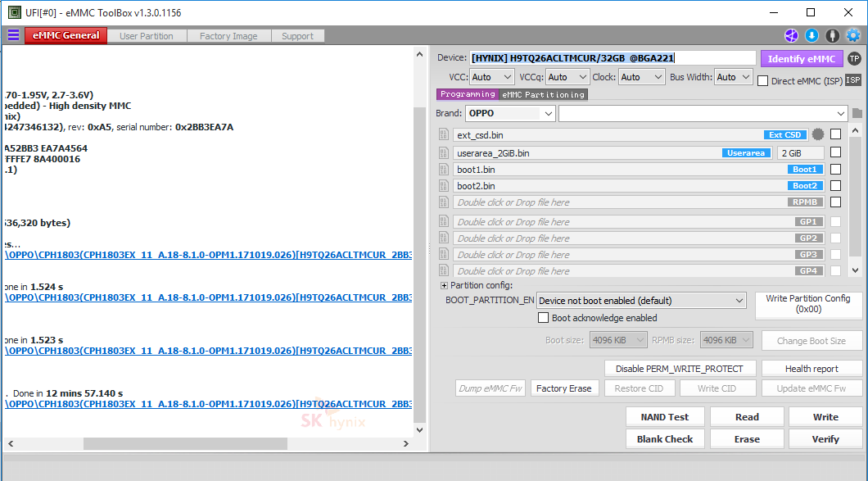This screenshot has width=868, height=481.
Task: Click the purple network globe icon
Action: (791, 35)
